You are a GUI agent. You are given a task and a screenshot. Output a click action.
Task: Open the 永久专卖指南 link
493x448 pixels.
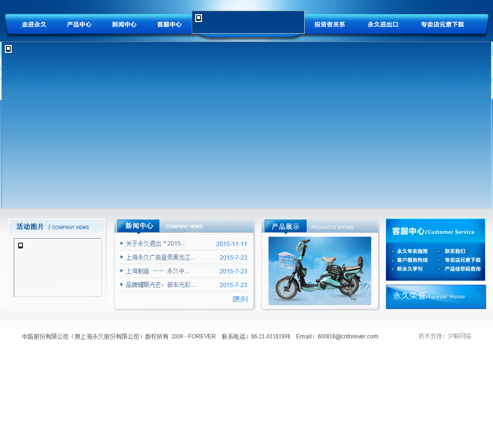(x=412, y=251)
